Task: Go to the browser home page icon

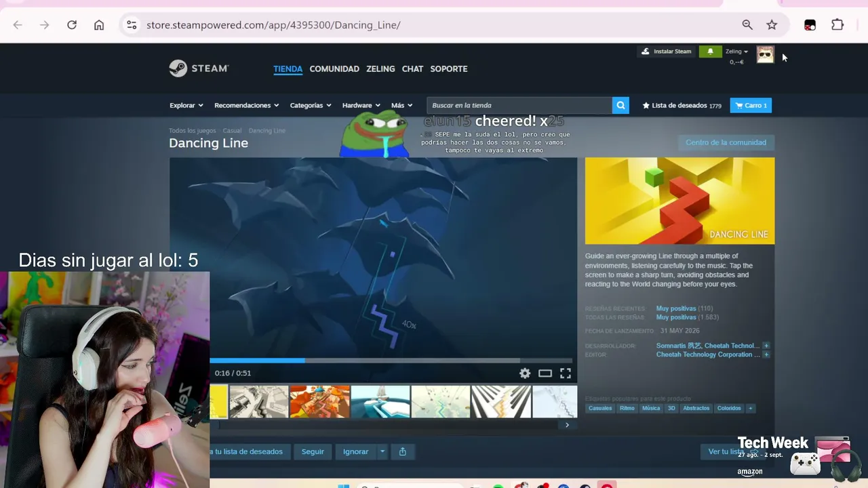Action: coord(99,25)
